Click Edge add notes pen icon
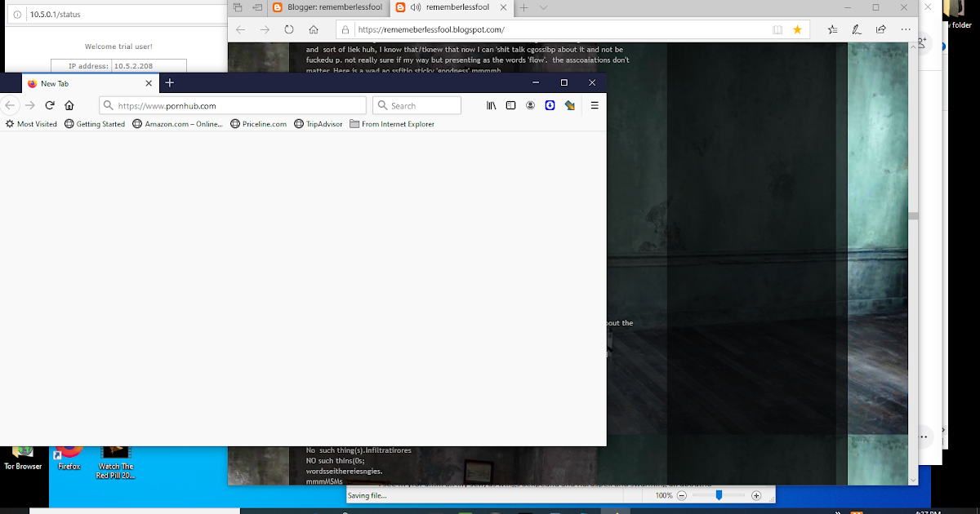The image size is (980, 514). tap(857, 29)
